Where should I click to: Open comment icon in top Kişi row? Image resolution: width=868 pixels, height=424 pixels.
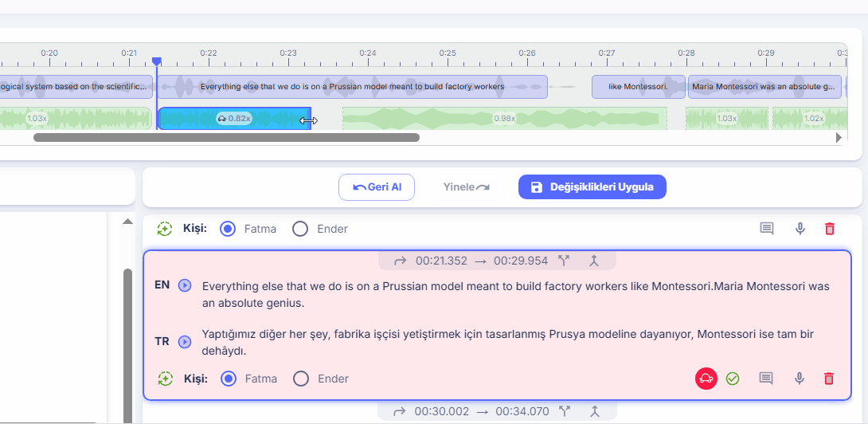pyautogui.click(x=767, y=229)
